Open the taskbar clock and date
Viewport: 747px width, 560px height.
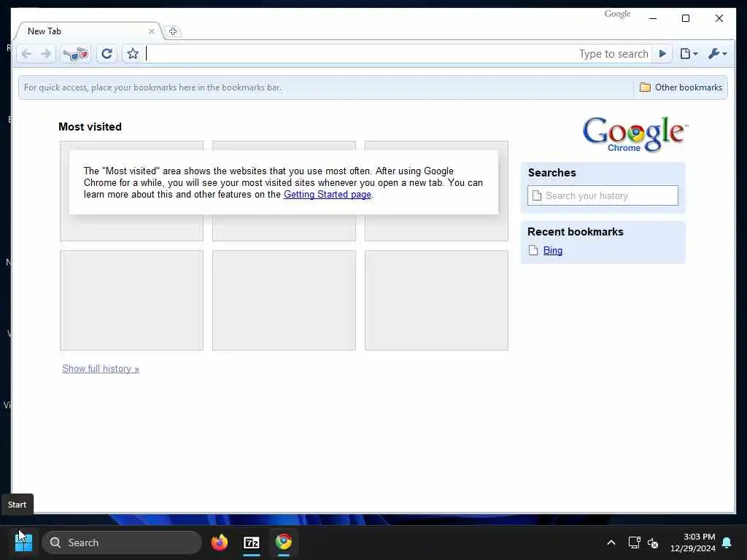pyautogui.click(x=693, y=542)
